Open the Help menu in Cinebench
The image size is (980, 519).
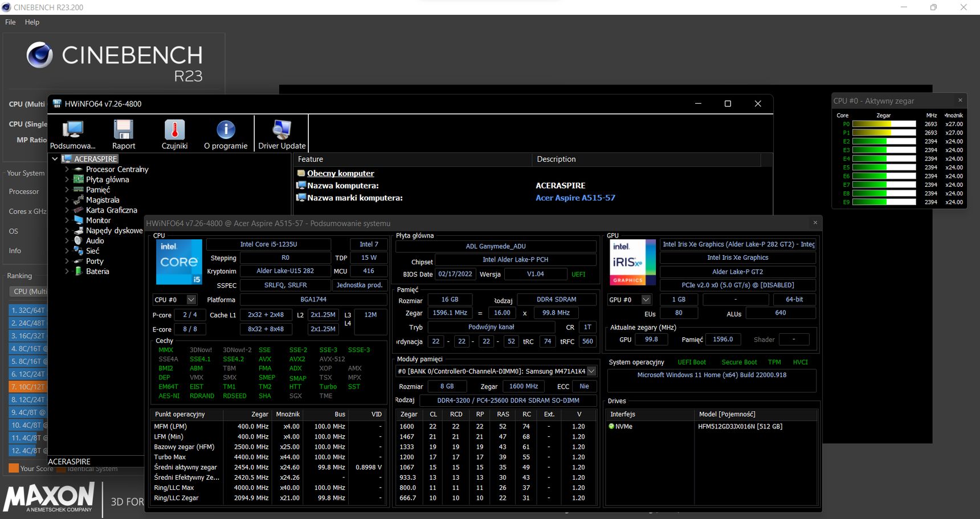[32, 22]
